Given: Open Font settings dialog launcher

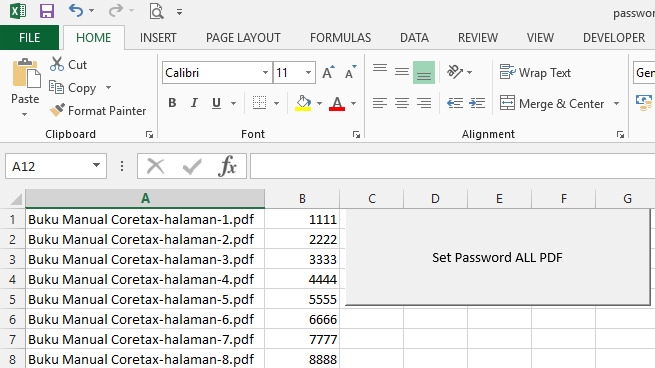Looking at the screenshot, I should pos(356,134).
